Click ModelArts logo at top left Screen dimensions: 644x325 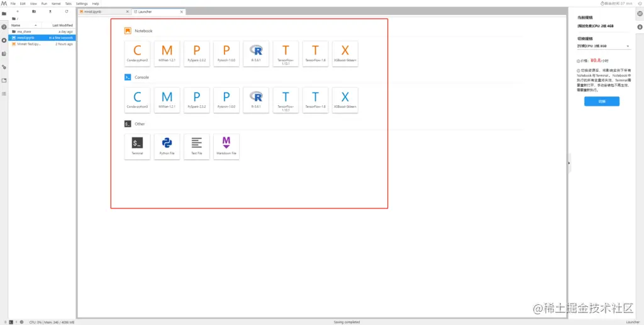pos(4,3)
